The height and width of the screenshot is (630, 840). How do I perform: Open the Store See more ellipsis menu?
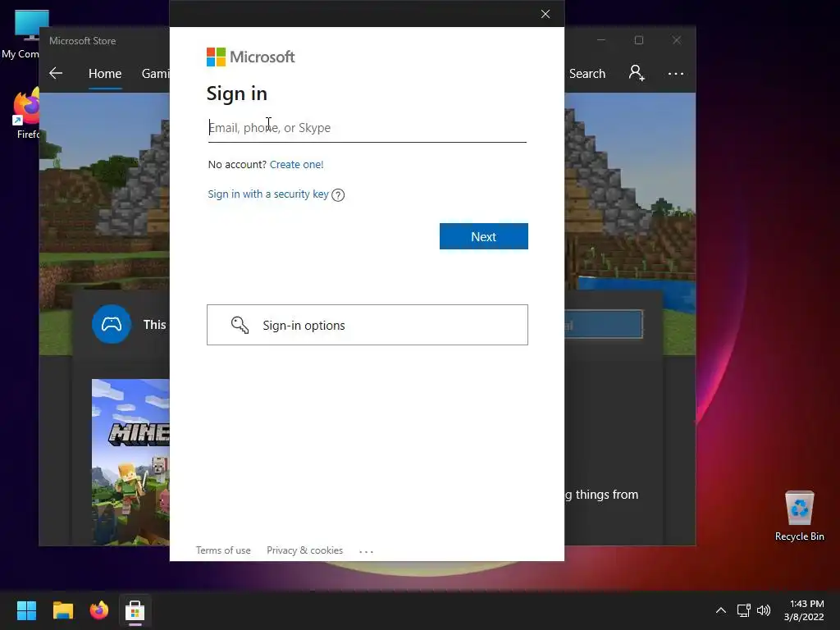click(x=676, y=73)
